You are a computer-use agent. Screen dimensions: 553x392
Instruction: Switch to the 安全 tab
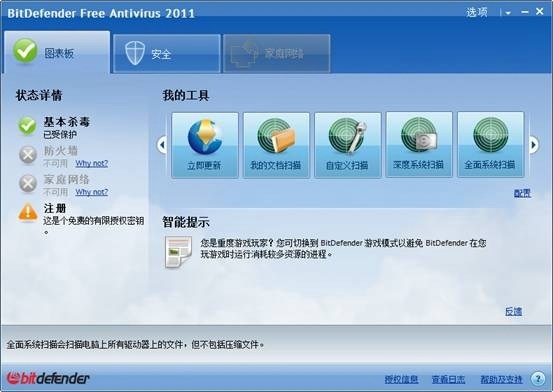click(x=167, y=54)
